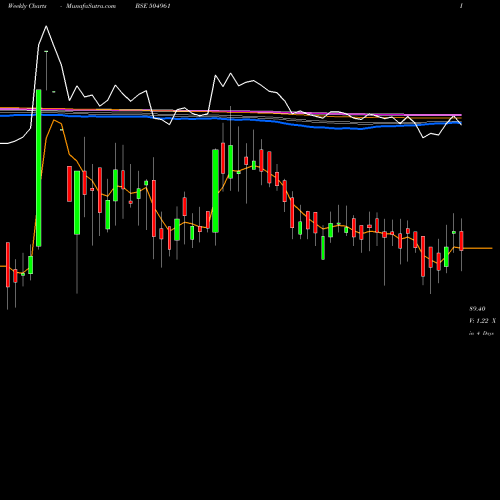Click the MunafaSutra.com label

(91, 6)
